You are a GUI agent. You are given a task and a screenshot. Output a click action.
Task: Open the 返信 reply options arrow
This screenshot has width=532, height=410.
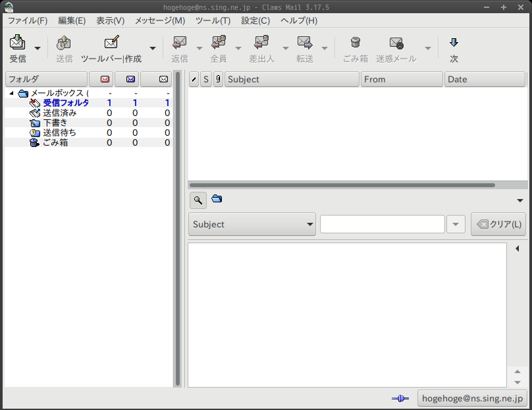coord(199,48)
